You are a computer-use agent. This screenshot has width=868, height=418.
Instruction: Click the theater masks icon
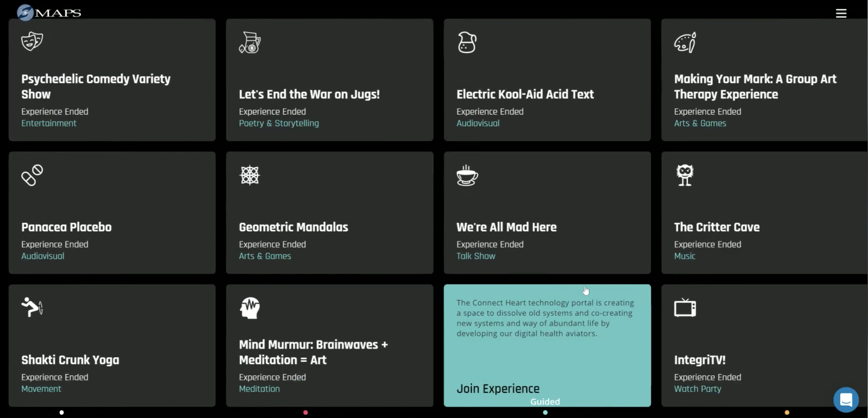[x=32, y=42]
